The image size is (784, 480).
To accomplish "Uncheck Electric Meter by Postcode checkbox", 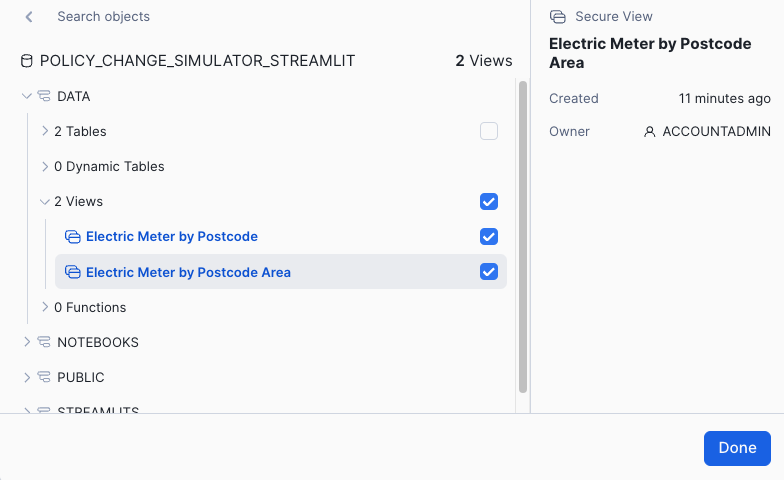I will tap(488, 236).
